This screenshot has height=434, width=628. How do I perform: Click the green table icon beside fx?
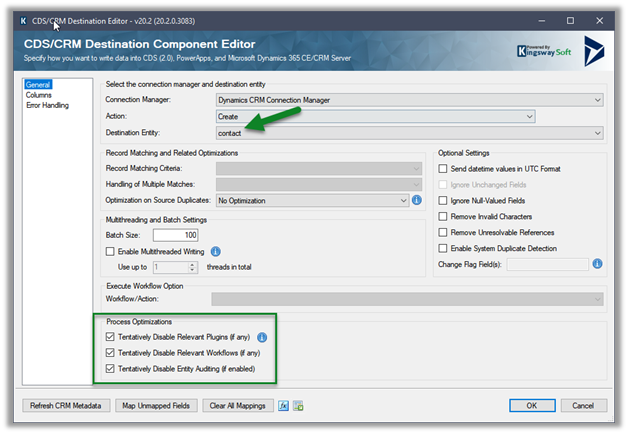point(298,405)
